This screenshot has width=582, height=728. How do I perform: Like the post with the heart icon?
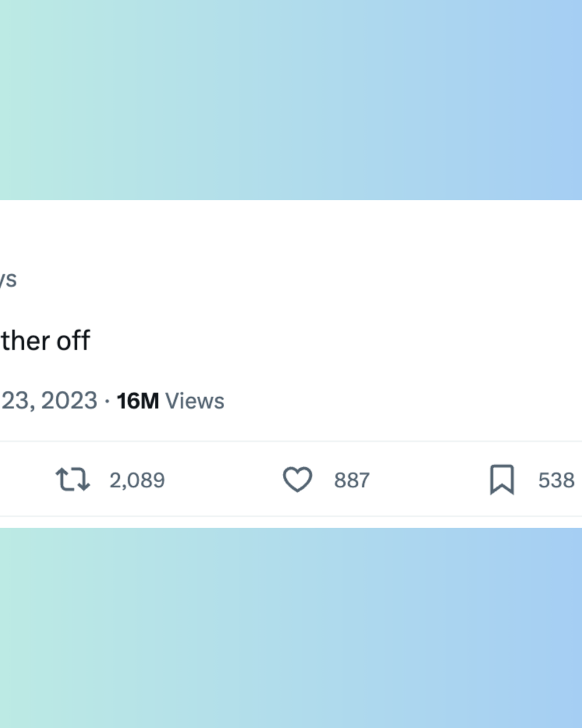click(x=297, y=480)
